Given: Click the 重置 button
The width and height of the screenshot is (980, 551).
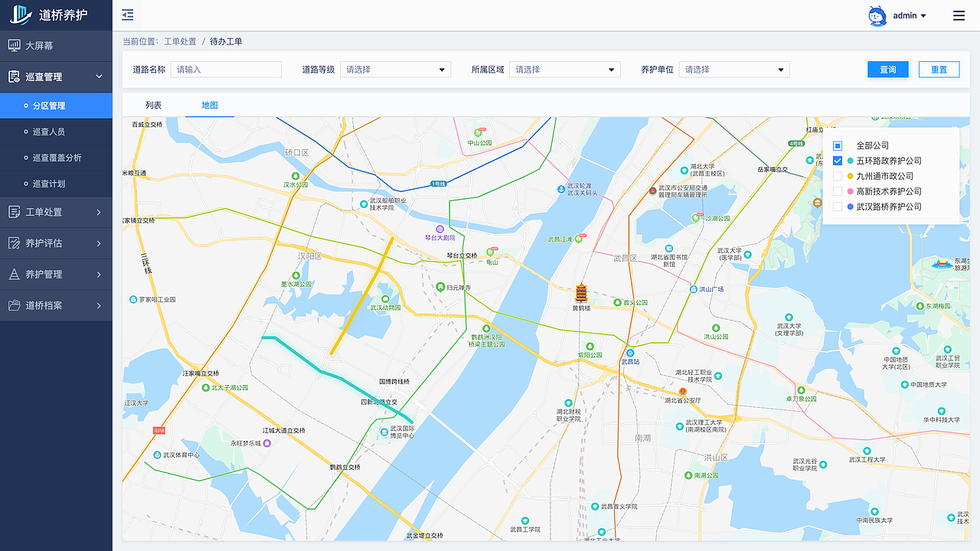Looking at the screenshot, I should click(939, 70).
